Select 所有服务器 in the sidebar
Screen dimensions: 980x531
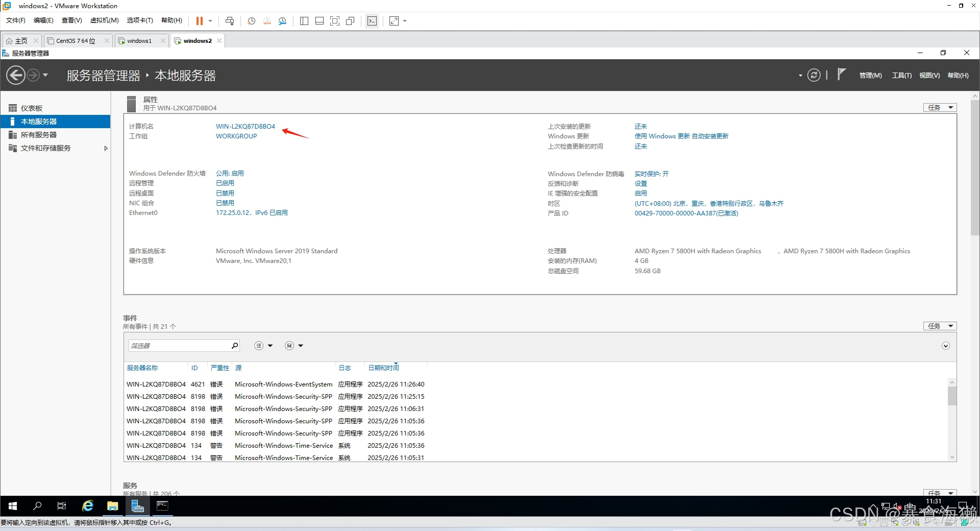click(x=55, y=135)
